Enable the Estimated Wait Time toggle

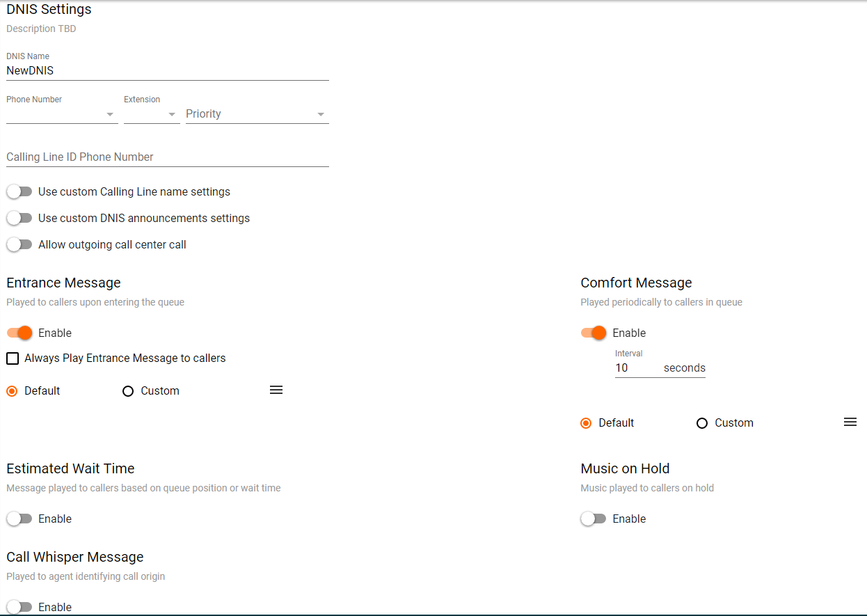point(19,519)
